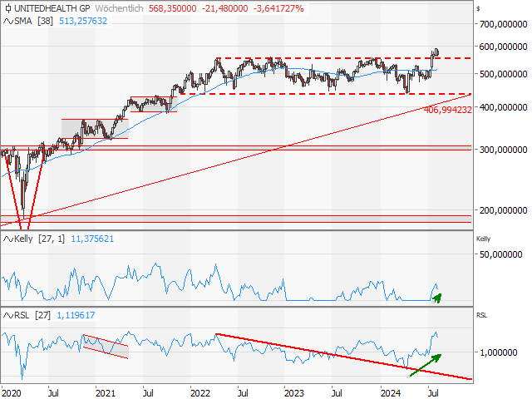
Task: Click the RSL axis title on right
Action: 481,316
